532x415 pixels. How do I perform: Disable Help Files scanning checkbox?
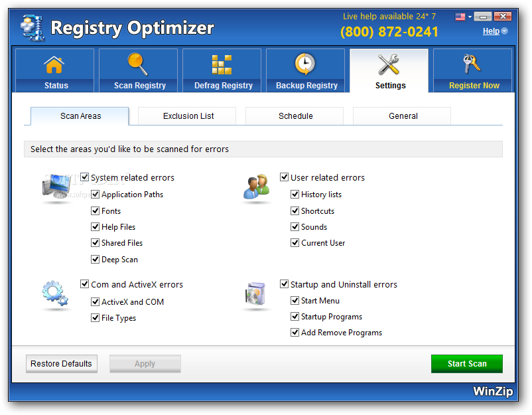[96, 227]
